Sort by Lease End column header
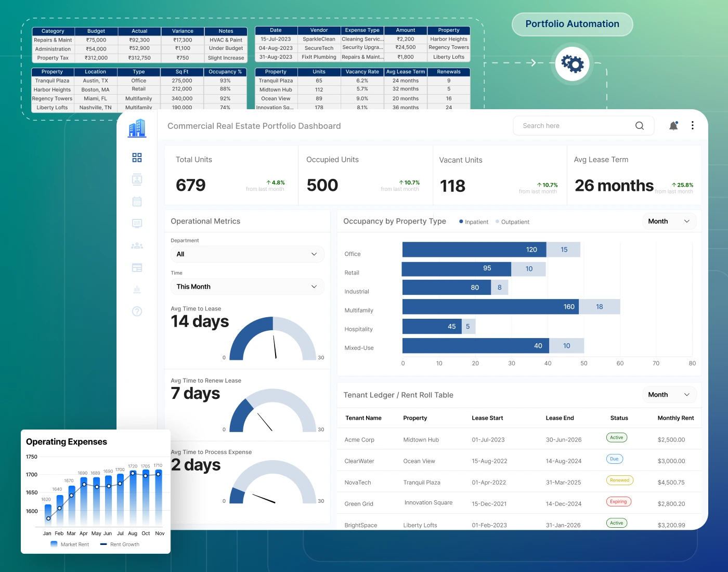Screen dimensions: 728x572 [560, 418]
